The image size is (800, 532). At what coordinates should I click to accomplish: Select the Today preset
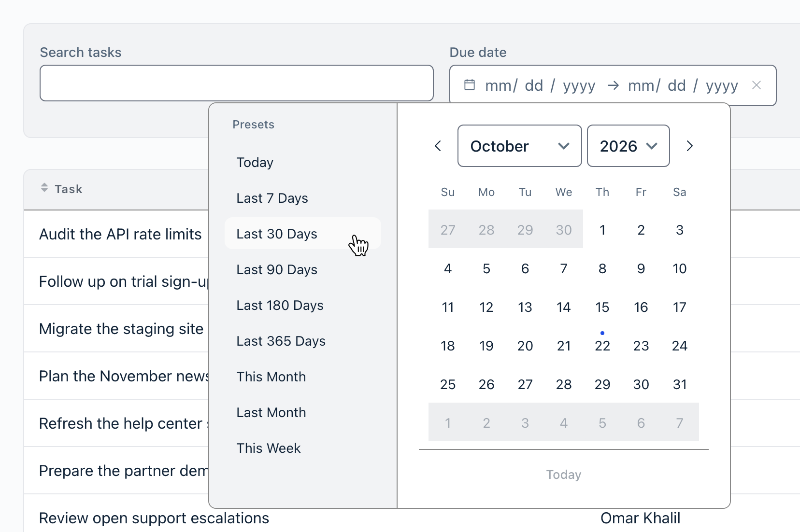[x=303, y=162]
